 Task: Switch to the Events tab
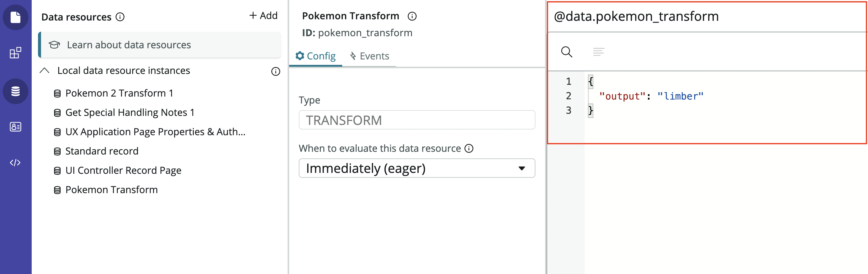369,56
